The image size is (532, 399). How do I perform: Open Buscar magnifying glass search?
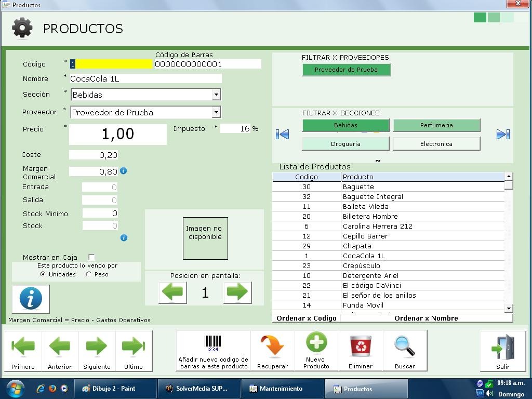point(405,351)
